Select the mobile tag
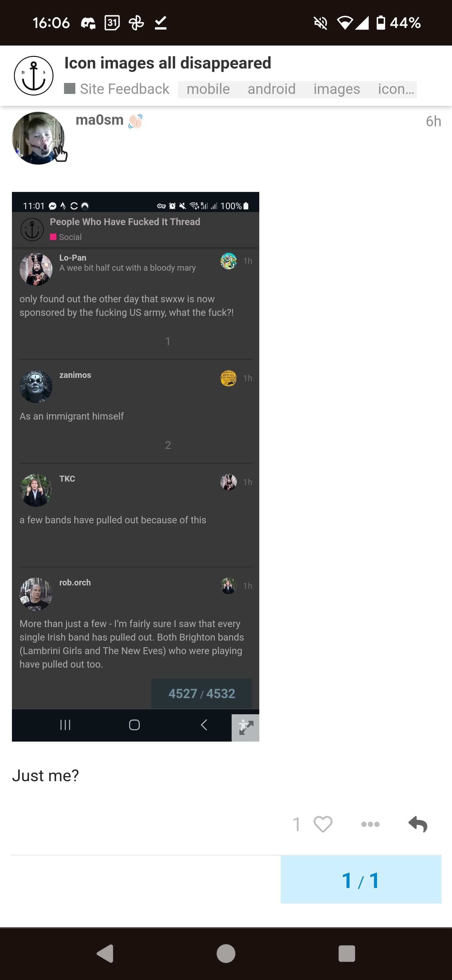The width and height of the screenshot is (452, 980). [208, 89]
